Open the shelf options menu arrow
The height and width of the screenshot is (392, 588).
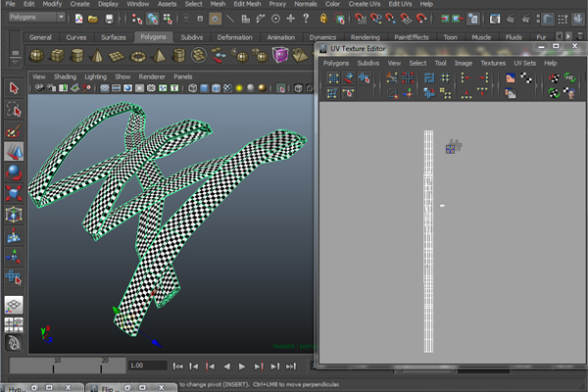click(x=15, y=62)
